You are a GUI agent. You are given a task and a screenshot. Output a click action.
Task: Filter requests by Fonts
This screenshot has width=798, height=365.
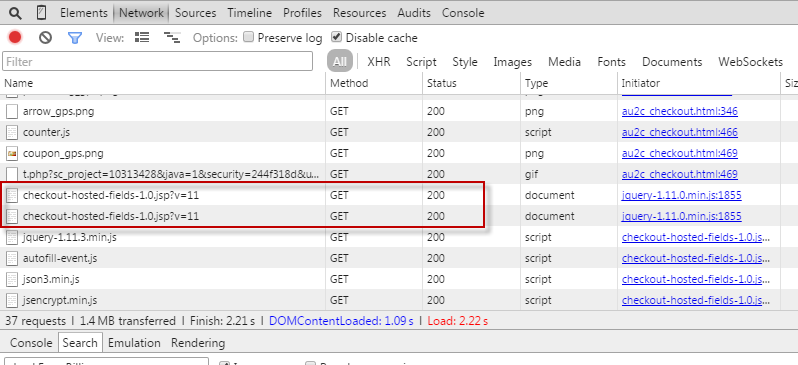(611, 62)
